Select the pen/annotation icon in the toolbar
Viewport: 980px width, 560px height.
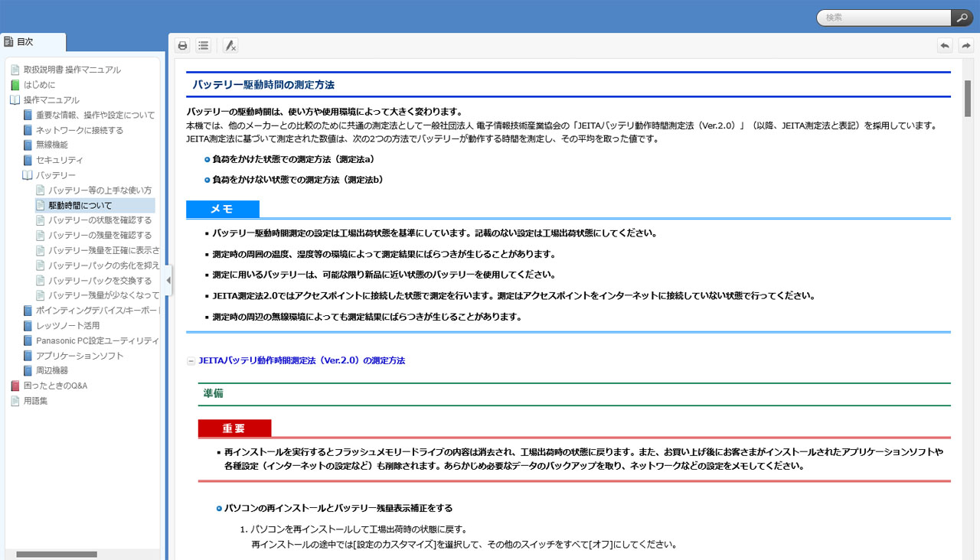click(230, 45)
